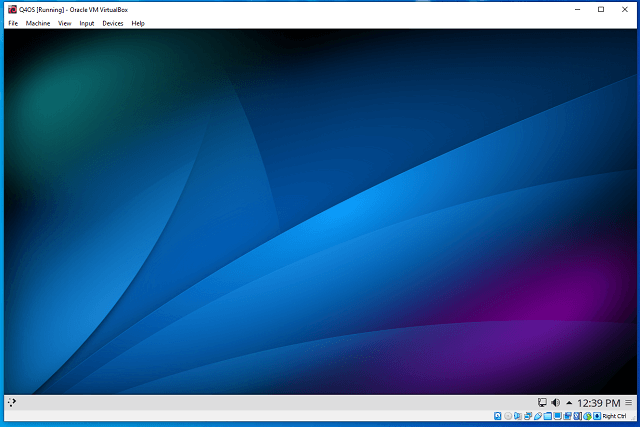The height and width of the screenshot is (427, 640).
Task: Open the Devices menu
Action: pyautogui.click(x=113, y=23)
